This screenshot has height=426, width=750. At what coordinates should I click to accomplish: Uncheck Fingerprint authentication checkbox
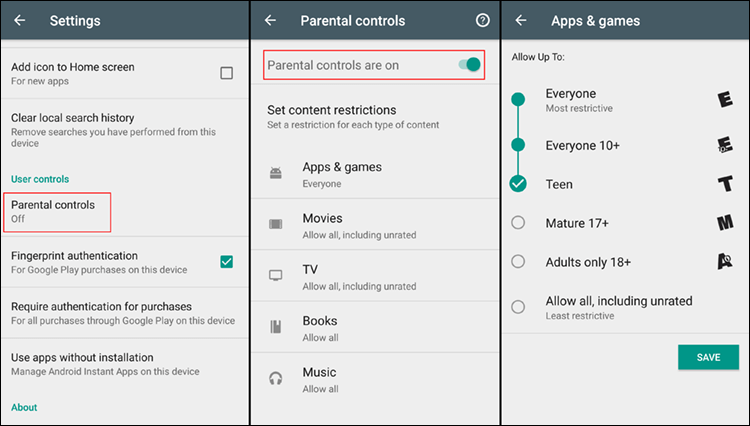click(226, 262)
